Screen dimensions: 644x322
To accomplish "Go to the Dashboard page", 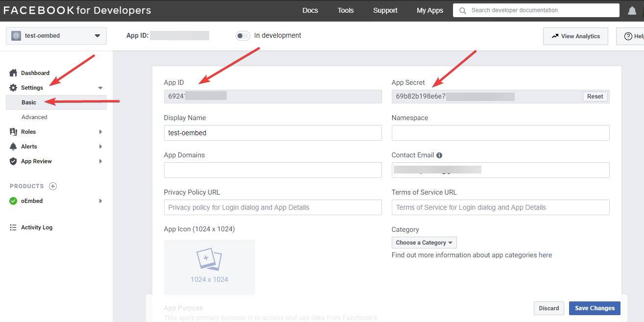I will coord(35,73).
